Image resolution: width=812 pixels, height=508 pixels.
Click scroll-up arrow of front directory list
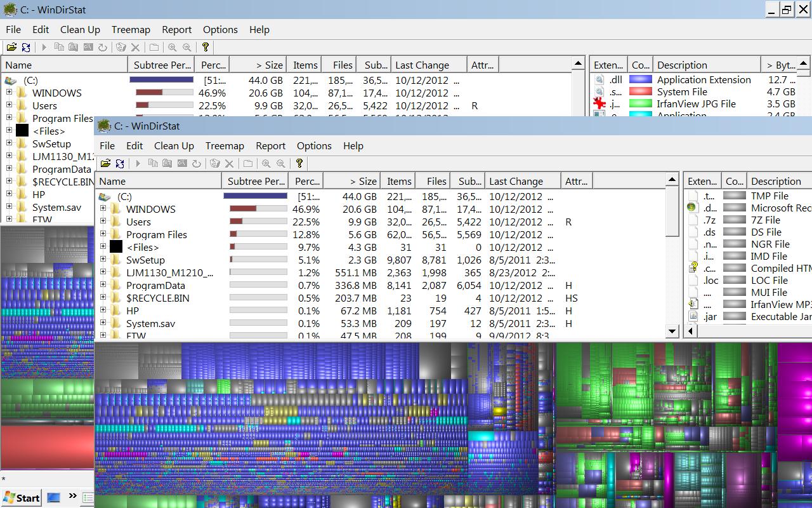672,180
